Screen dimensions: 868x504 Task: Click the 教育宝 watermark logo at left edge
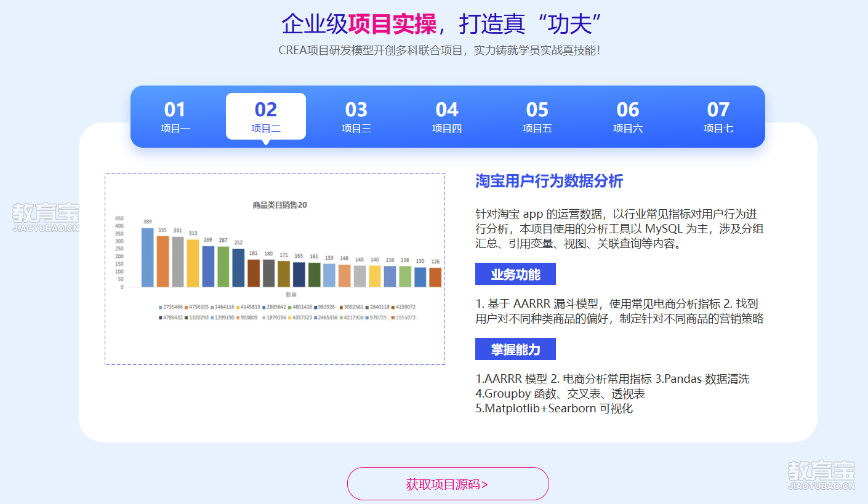pos(46,217)
